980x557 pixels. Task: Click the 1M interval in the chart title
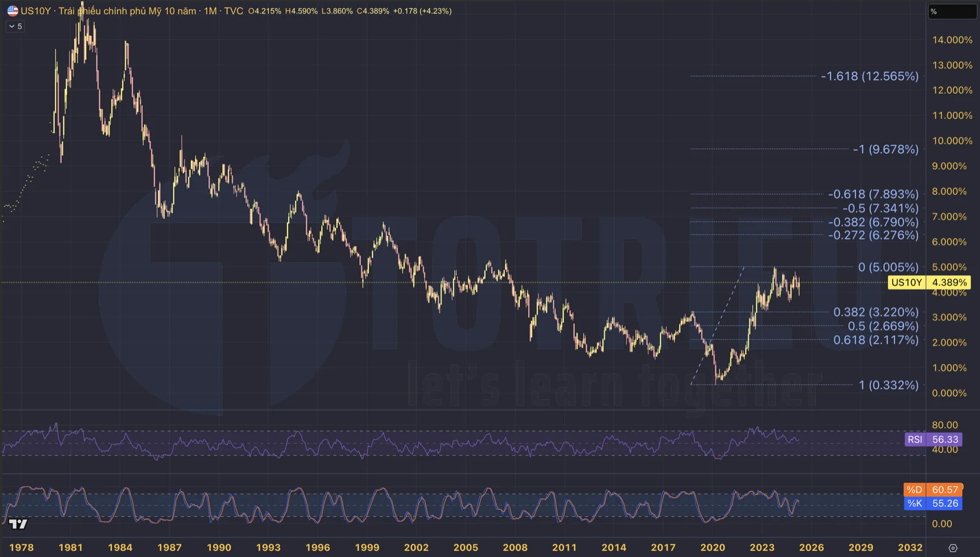coord(210,11)
